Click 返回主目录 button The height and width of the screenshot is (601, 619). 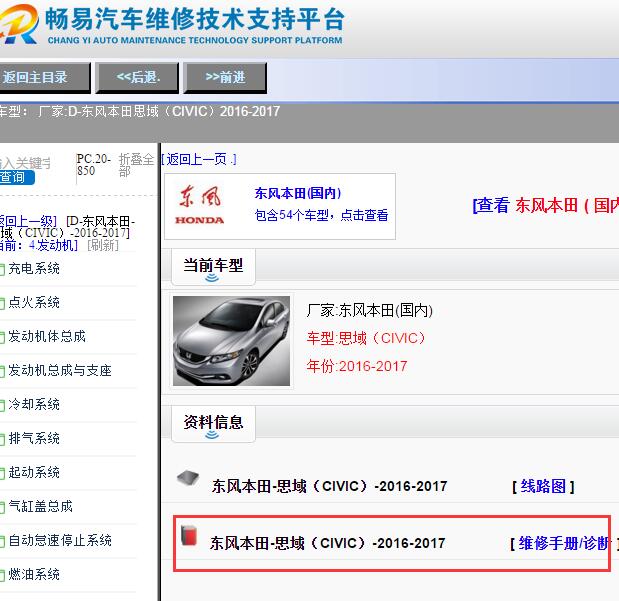point(45,77)
